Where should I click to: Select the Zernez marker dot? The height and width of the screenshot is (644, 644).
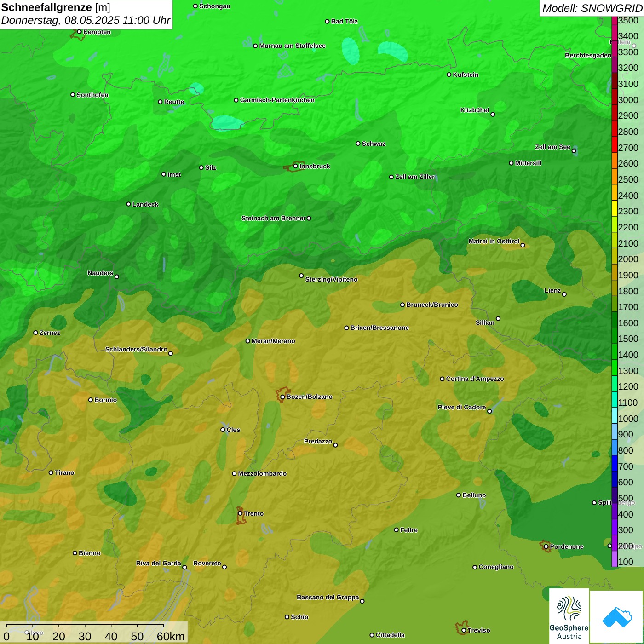tap(35, 333)
